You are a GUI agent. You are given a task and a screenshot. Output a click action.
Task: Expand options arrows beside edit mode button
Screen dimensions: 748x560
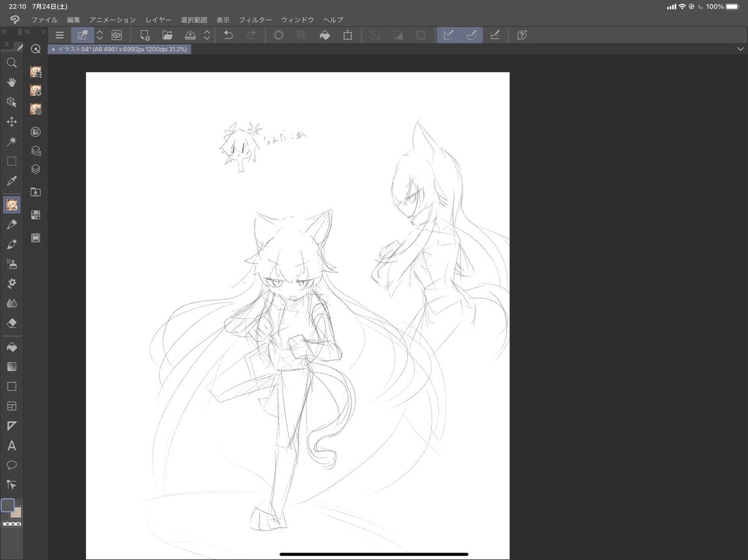[x=100, y=36]
